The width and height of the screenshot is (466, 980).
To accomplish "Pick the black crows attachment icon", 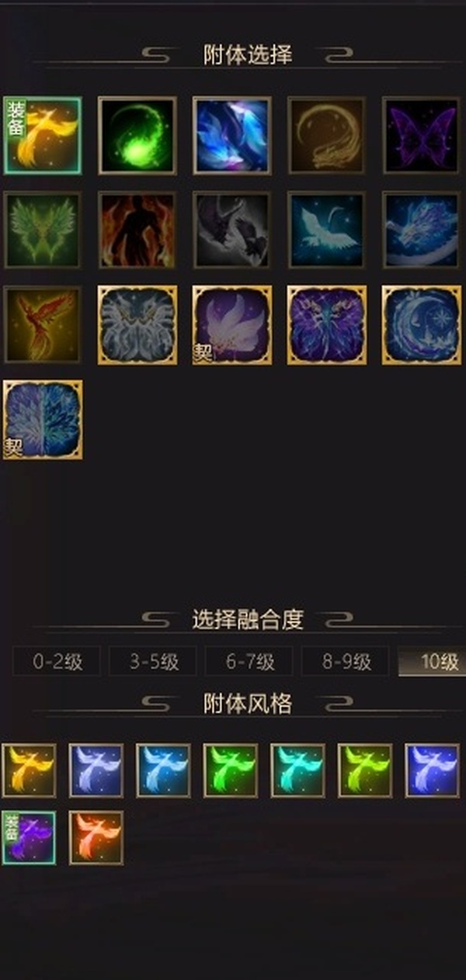I will pos(232,230).
